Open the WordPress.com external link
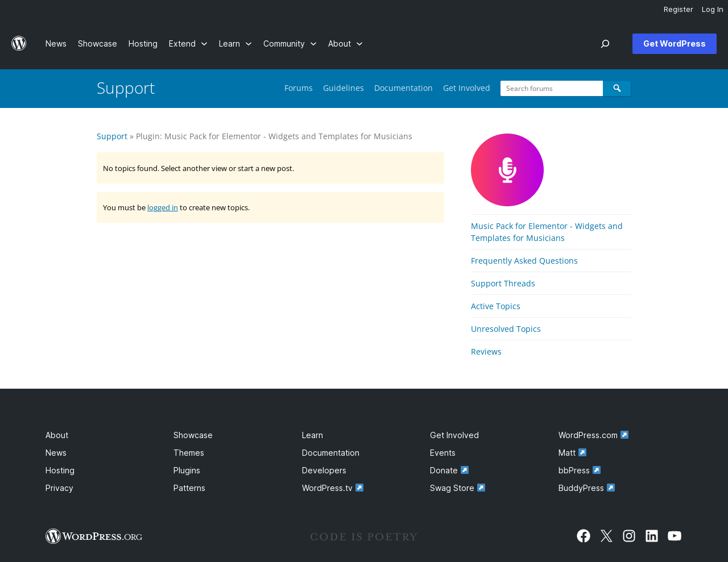 pos(594,435)
